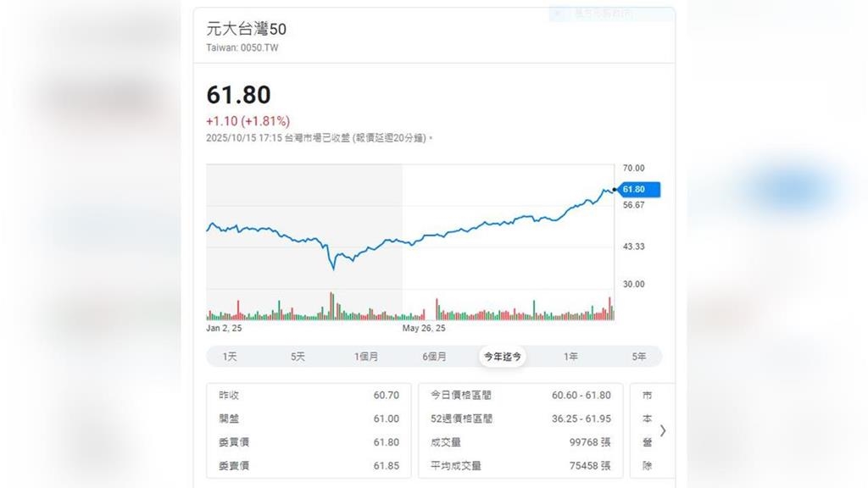
Task: Display the 5年 historical chart
Action: [x=638, y=356]
